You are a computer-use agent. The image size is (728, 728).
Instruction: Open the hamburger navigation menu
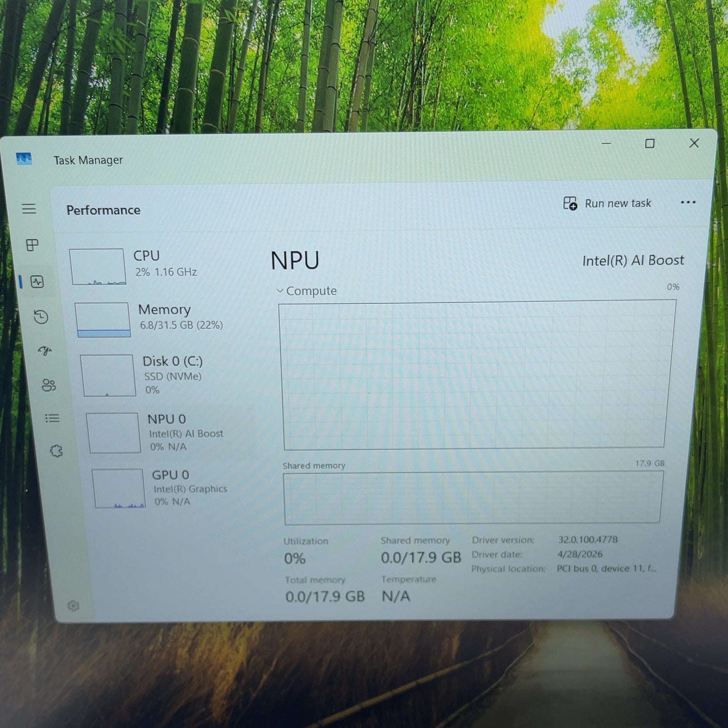[29, 209]
